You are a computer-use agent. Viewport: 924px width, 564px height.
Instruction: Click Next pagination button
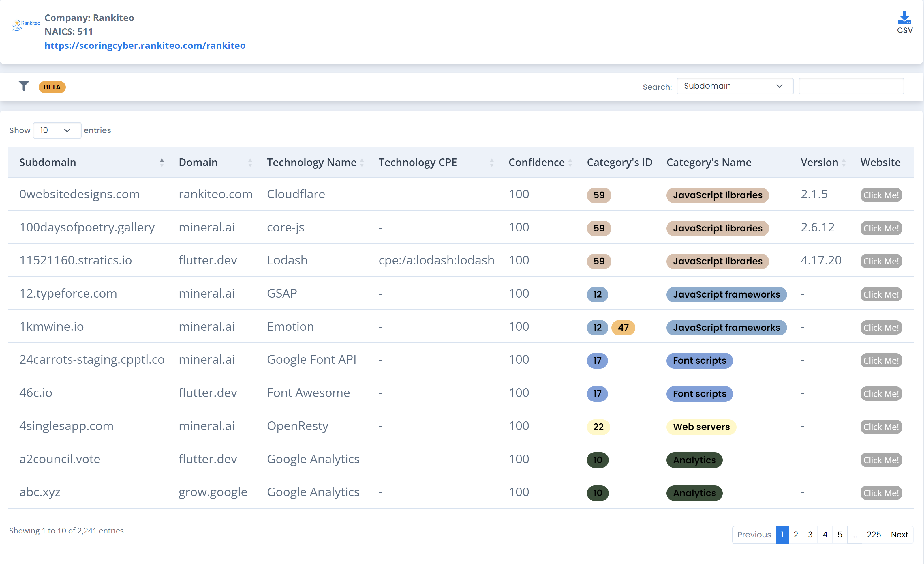tap(899, 534)
